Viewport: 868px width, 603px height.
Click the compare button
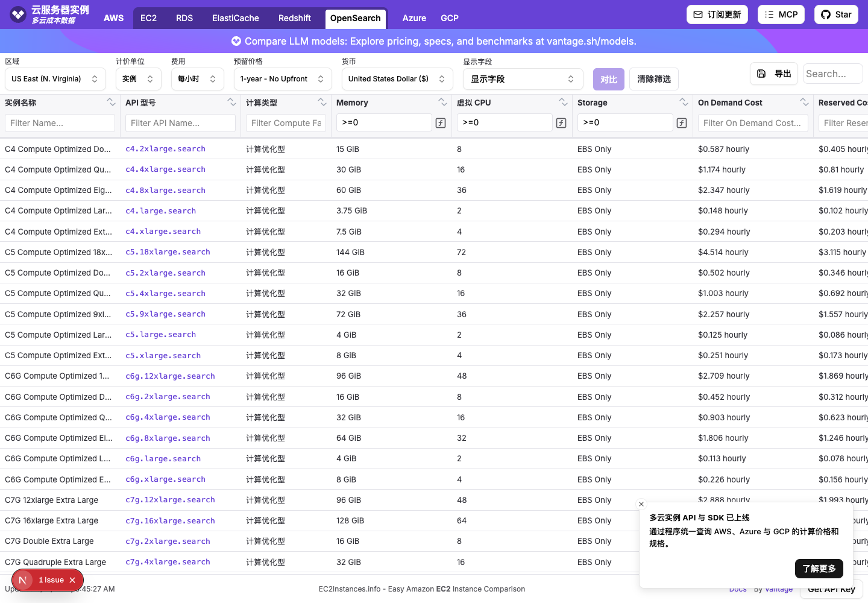[609, 79]
